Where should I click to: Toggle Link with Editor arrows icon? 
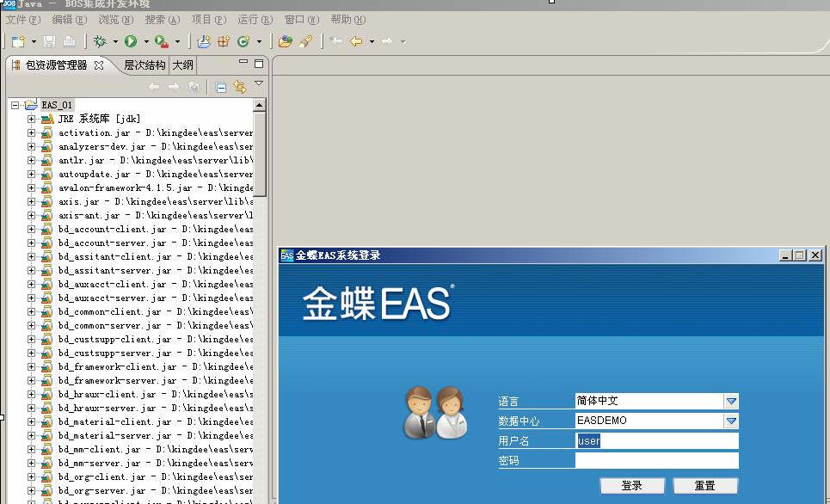[x=240, y=87]
